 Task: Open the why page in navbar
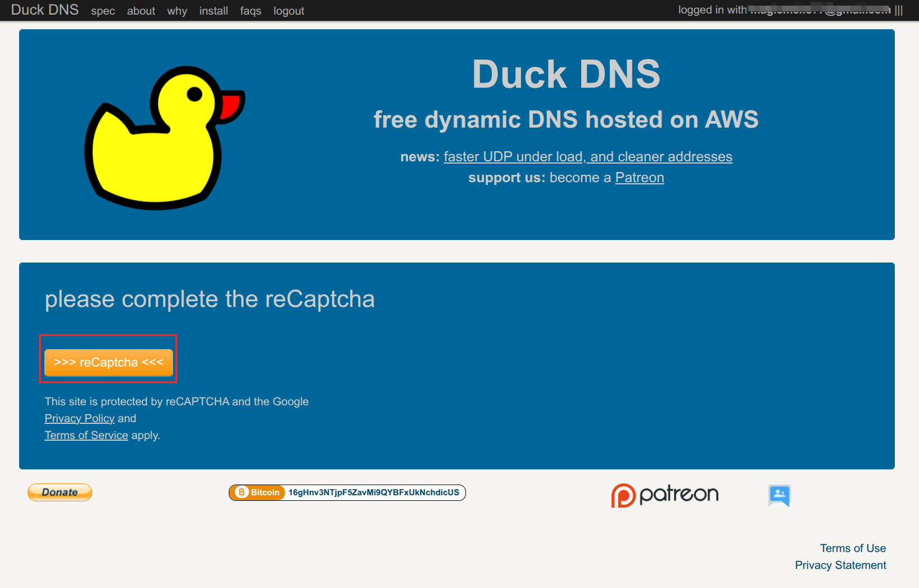(x=177, y=11)
